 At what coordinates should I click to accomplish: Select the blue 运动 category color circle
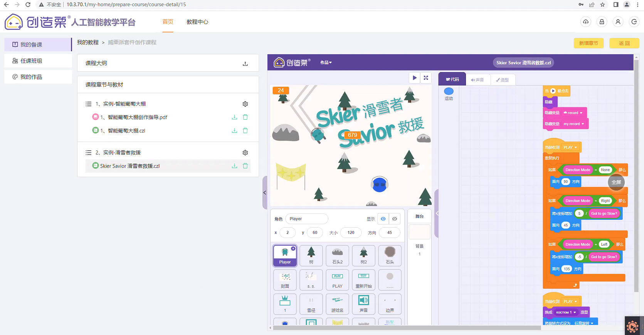pos(449,91)
